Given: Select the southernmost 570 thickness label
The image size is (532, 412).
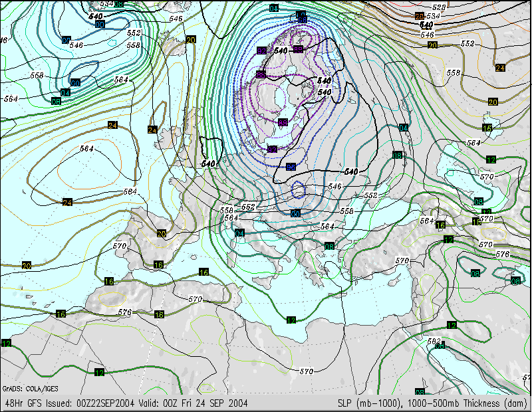Looking at the screenshot, I should [306, 371].
